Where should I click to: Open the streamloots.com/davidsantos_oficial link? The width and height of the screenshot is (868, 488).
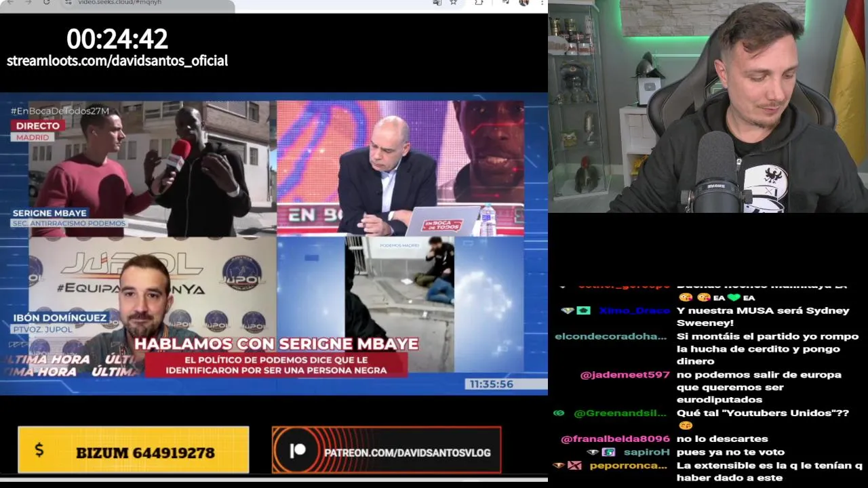pos(117,60)
